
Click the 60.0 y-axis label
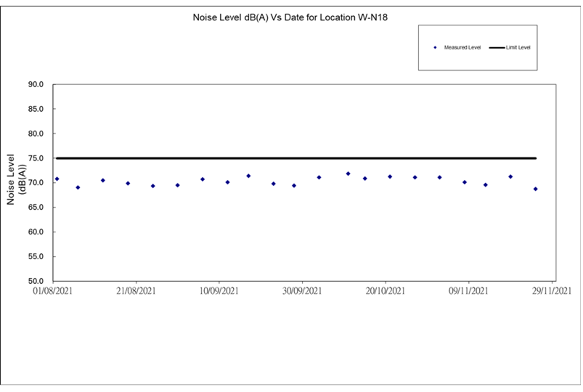point(36,232)
